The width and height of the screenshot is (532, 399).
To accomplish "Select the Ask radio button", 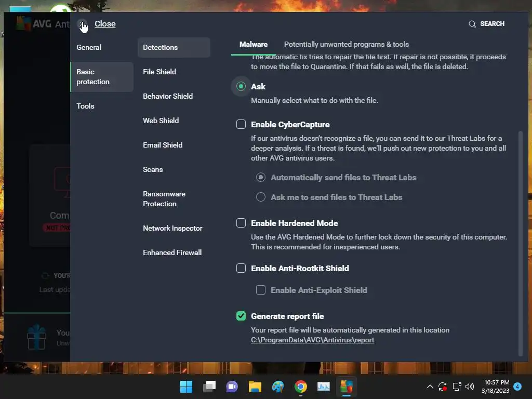I will (241, 87).
